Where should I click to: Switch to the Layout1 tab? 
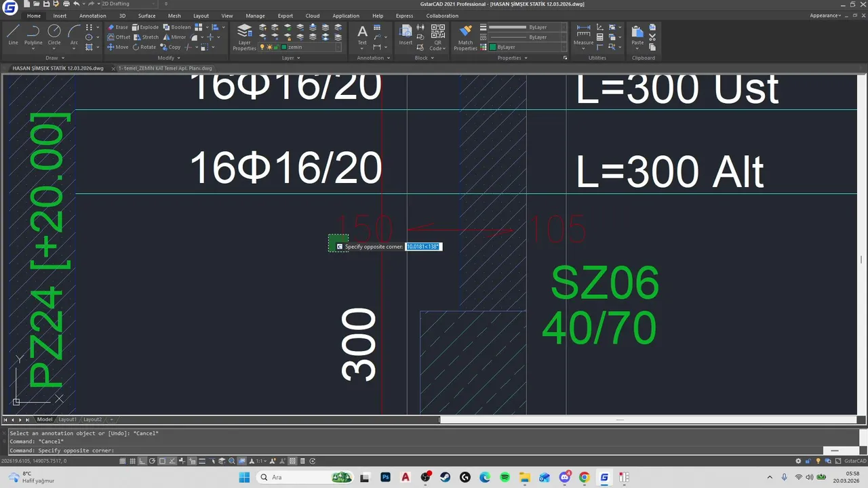(x=67, y=420)
